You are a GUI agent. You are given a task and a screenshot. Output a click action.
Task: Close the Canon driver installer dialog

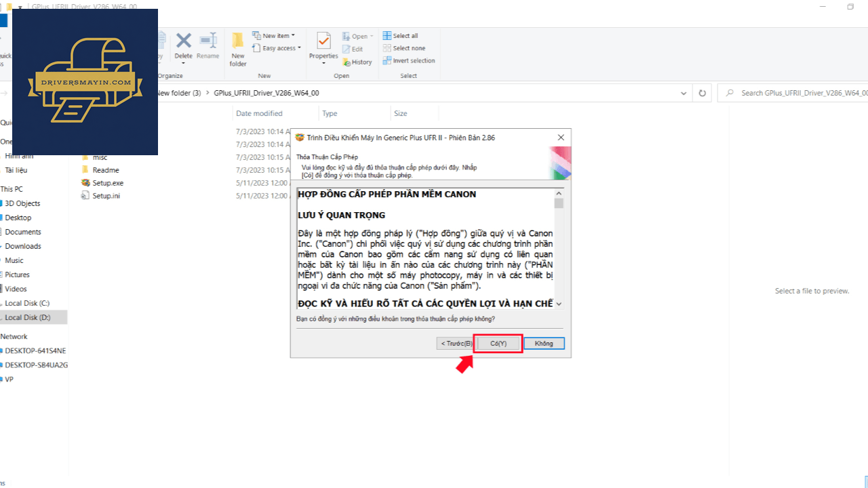click(561, 138)
